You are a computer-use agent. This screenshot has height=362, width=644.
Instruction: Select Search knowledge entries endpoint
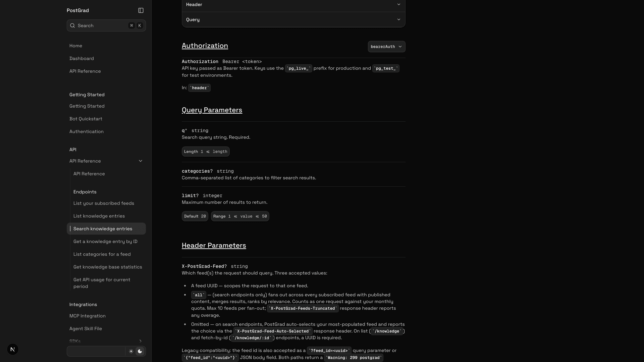point(106,229)
